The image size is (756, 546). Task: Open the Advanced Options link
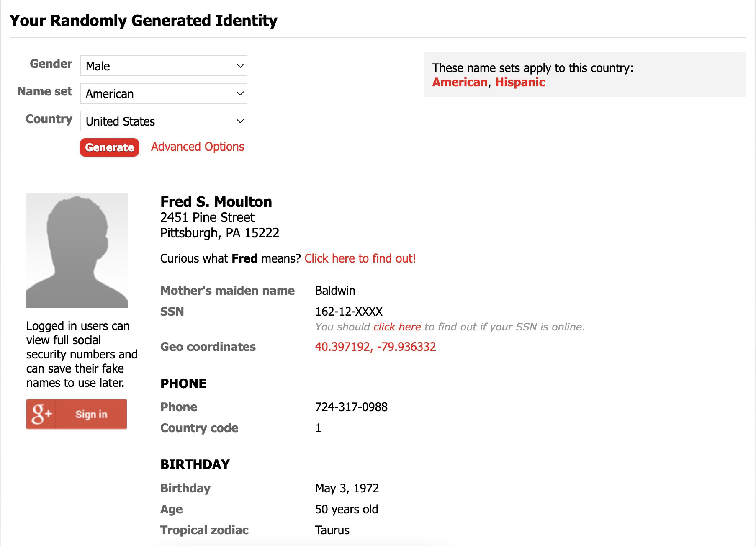pos(198,147)
